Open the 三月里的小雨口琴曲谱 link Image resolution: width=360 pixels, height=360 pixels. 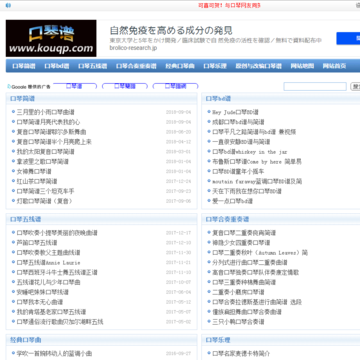point(45,112)
